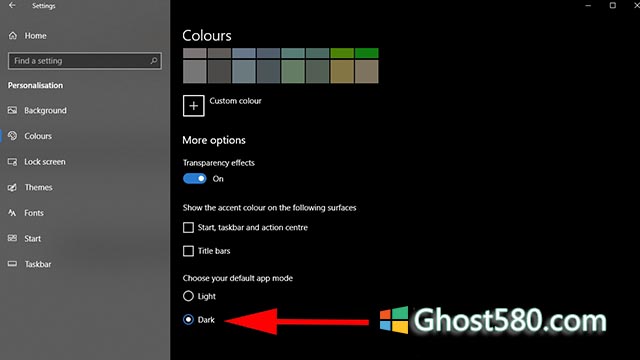Add a custom colour with plus button
The height and width of the screenshot is (360, 640).
193,106
